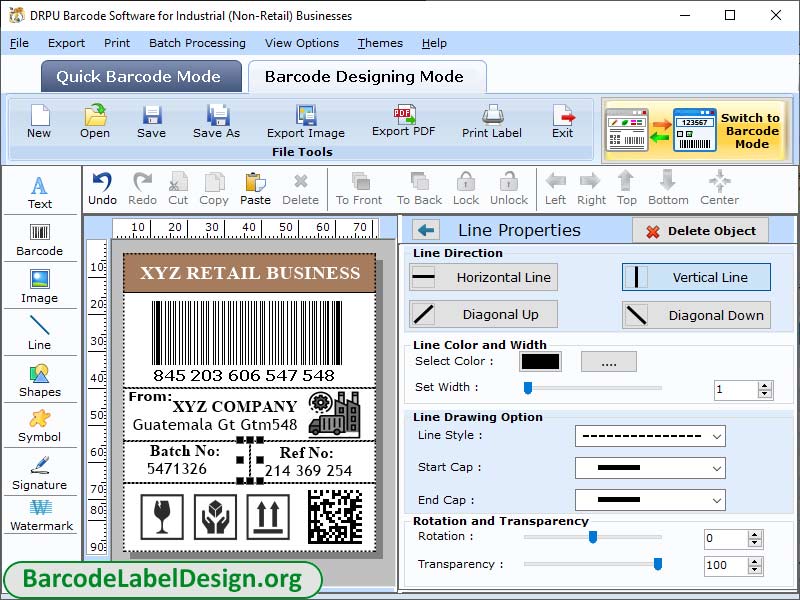Open the End Cap dropdown
Image resolution: width=800 pixels, height=600 pixels.
(x=650, y=500)
